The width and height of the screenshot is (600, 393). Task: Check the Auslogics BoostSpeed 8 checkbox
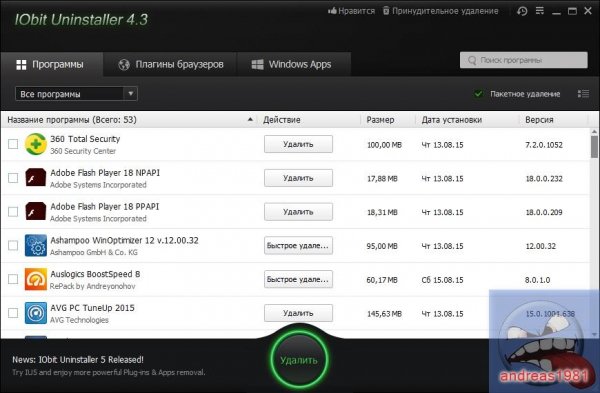[x=13, y=279]
